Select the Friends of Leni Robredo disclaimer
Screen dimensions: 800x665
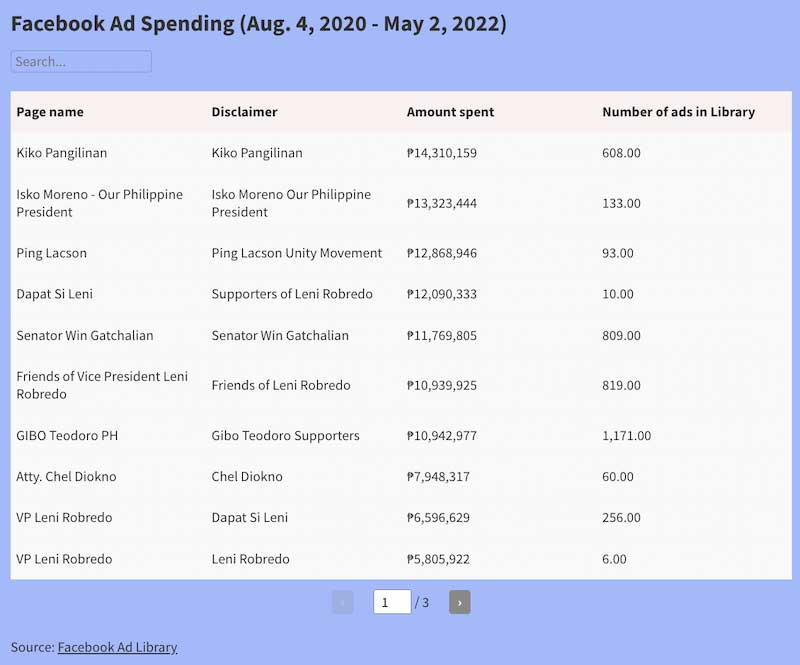[281, 385]
